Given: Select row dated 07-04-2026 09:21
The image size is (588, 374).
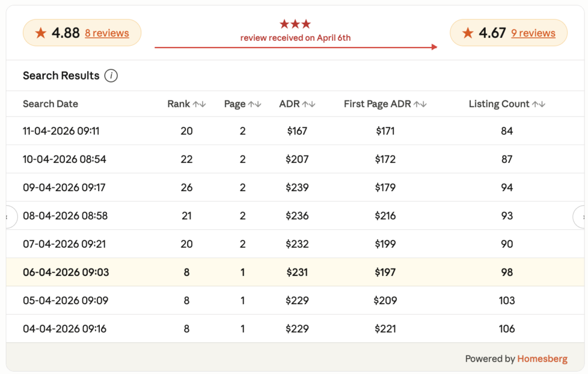Looking at the screenshot, I should pos(295,244).
